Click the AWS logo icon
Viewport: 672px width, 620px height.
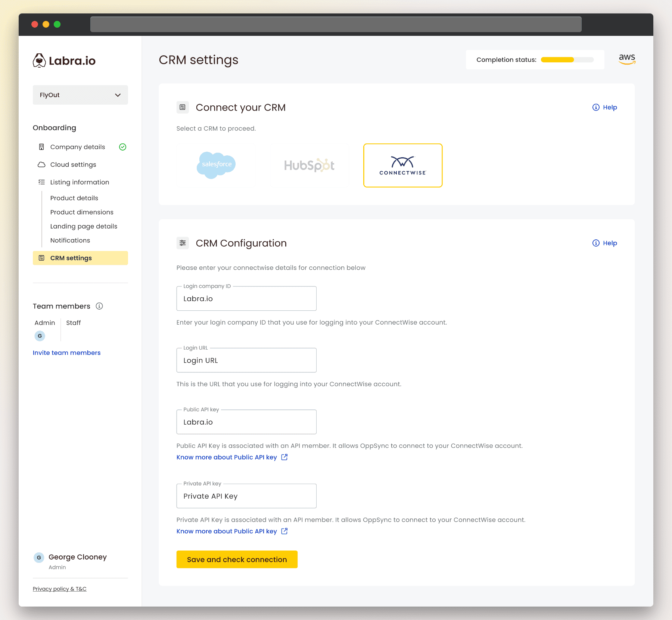[x=627, y=59]
